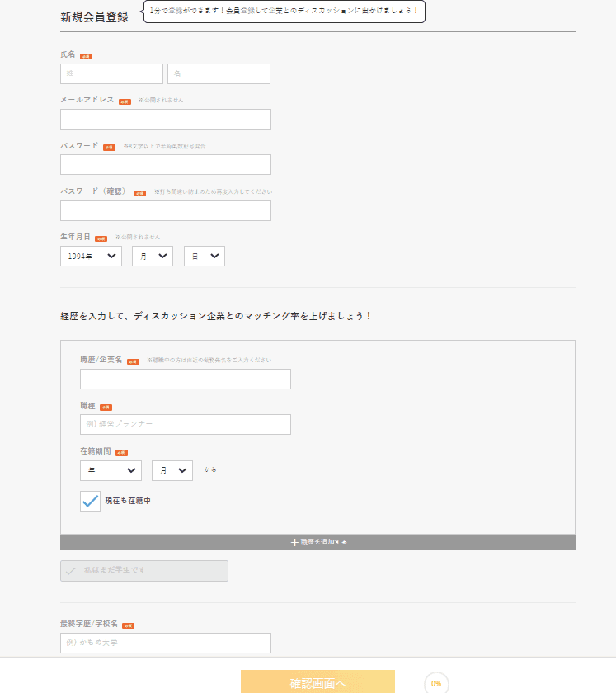Click the 最終学歴/学校名 input field

click(x=165, y=643)
